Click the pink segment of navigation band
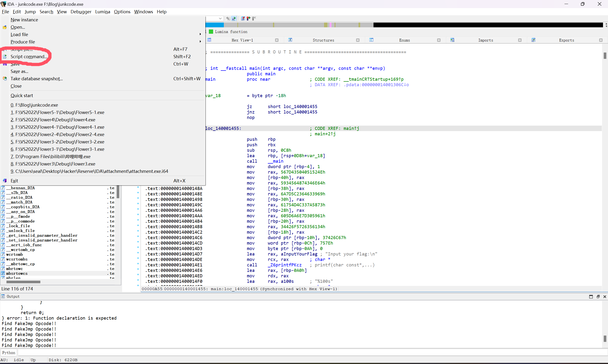This screenshot has width=608, height=364. point(330,25)
